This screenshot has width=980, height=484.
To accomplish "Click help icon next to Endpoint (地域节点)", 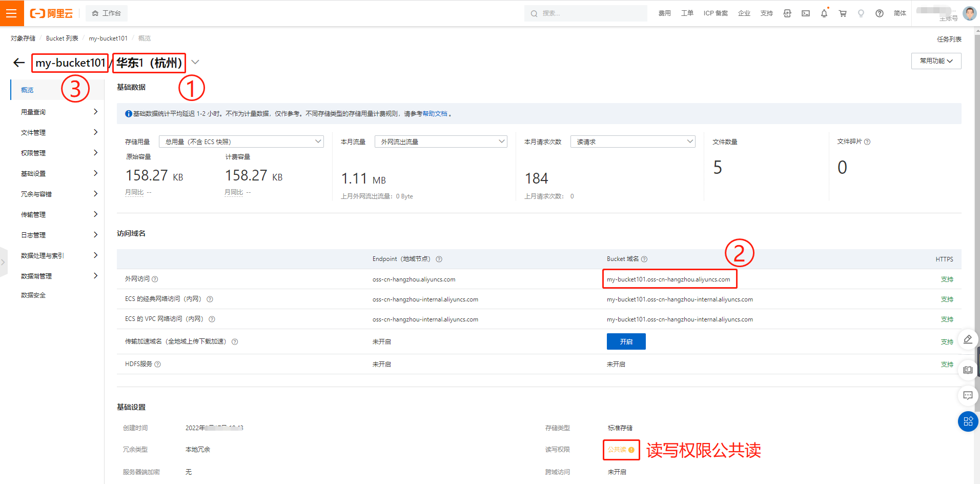I will coord(439,259).
